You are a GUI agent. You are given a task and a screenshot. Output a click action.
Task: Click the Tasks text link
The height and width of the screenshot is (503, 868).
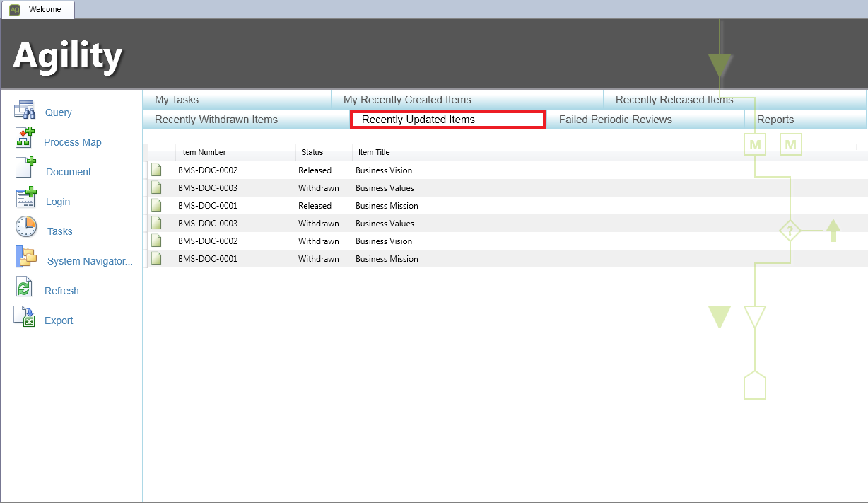[60, 231]
